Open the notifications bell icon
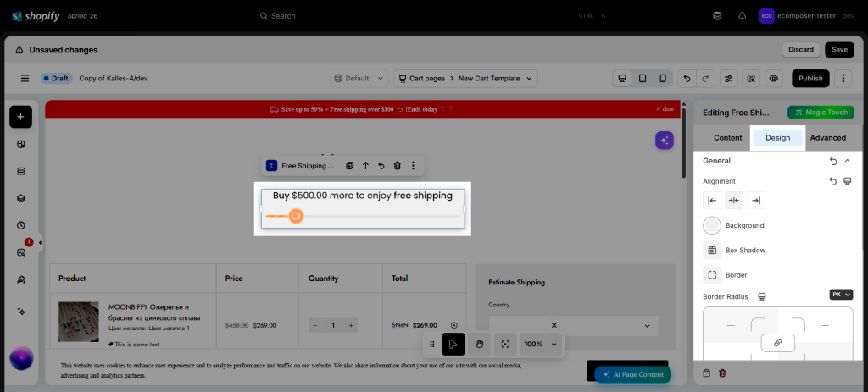This screenshot has width=868, height=392. (x=743, y=16)
